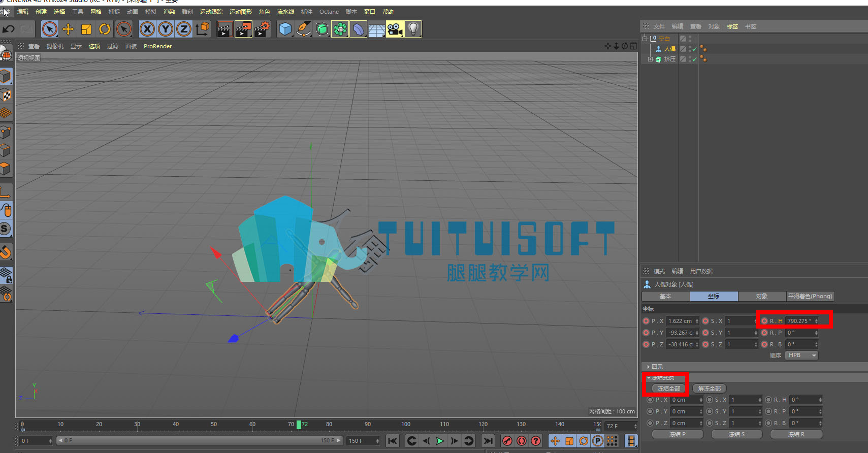
Task: Click the floor grid object icon
Action: point(376,29)
